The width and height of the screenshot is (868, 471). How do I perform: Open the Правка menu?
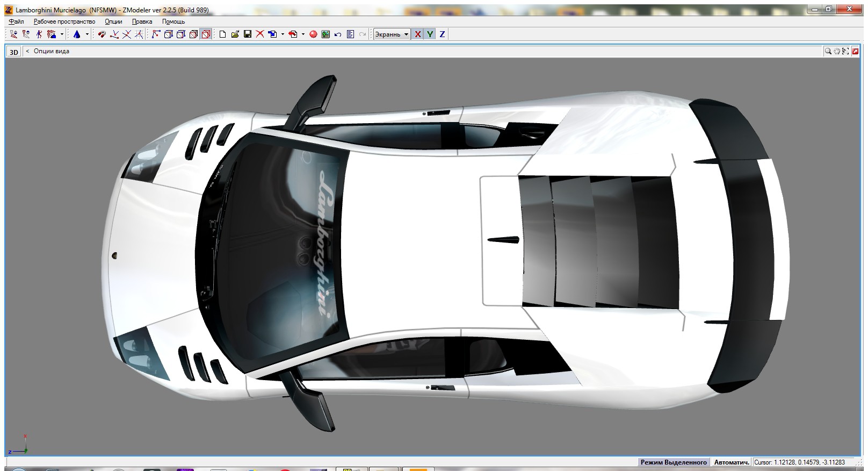(x=142, y=22)
